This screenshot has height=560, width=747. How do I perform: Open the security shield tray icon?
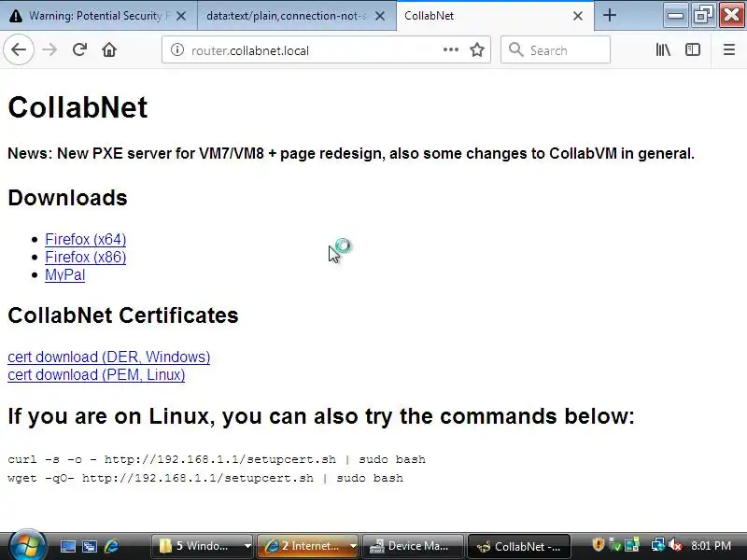click(599, 545)
